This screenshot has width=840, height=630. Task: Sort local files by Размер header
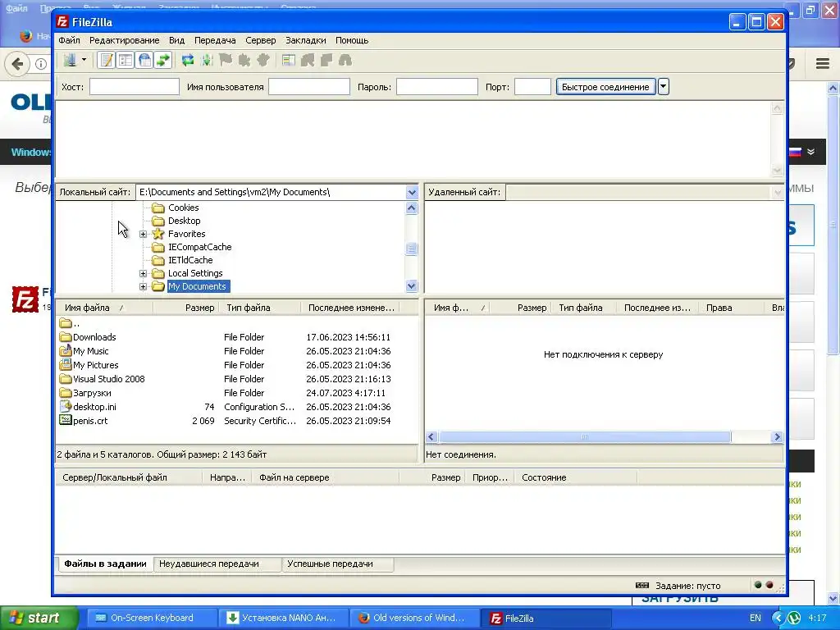pyautogui.click(x=185, y=308)
